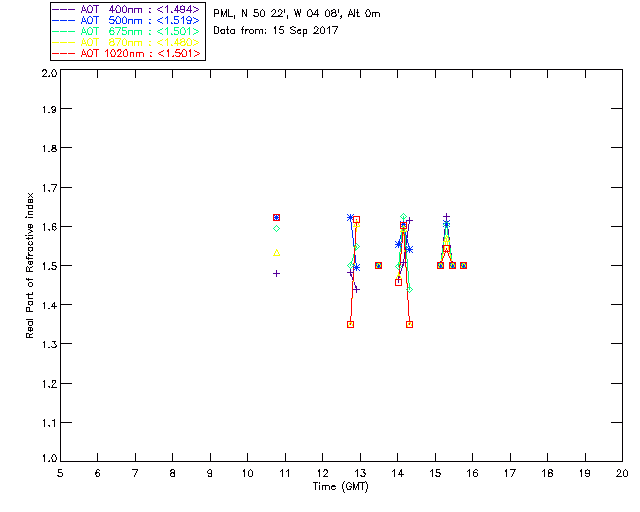Select the y-axis tick label '1.0'
This screenshot has width=640, height=512.
(49, 458)
